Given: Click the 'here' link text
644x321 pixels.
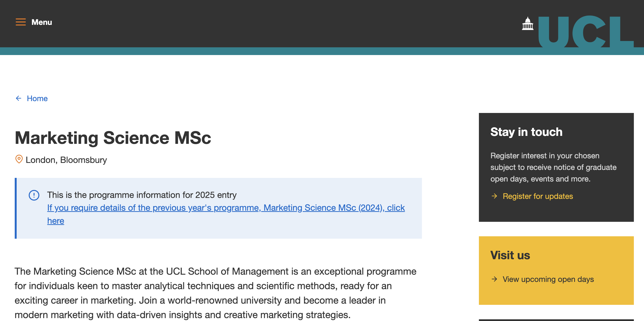Looking at the screenshot, I should [56, 221].
